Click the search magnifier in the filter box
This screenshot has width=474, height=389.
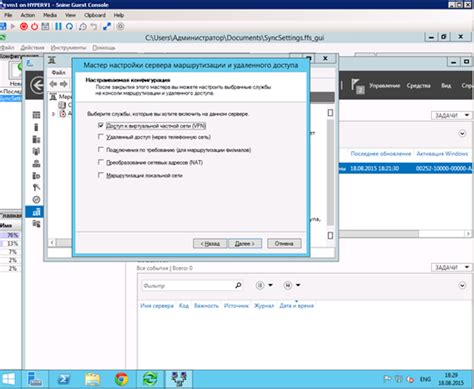click(x=238, y=285)
